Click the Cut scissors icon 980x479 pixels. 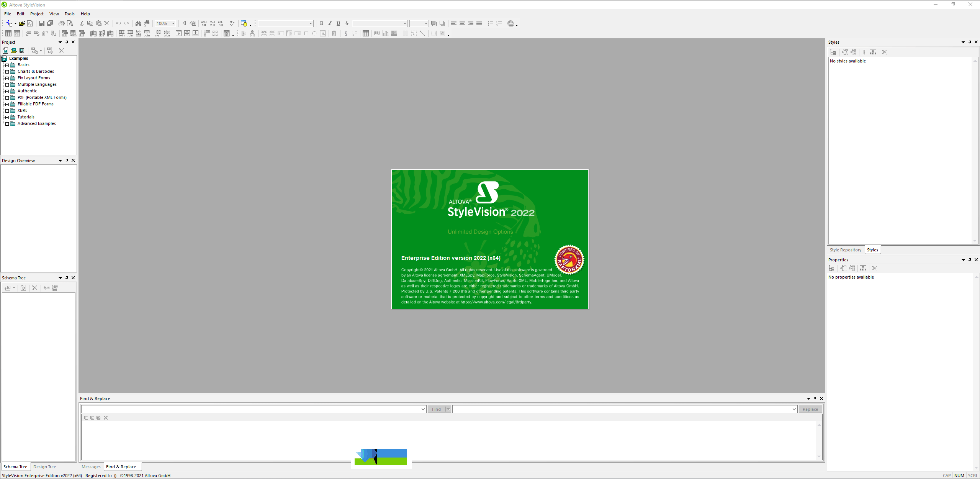82,23
